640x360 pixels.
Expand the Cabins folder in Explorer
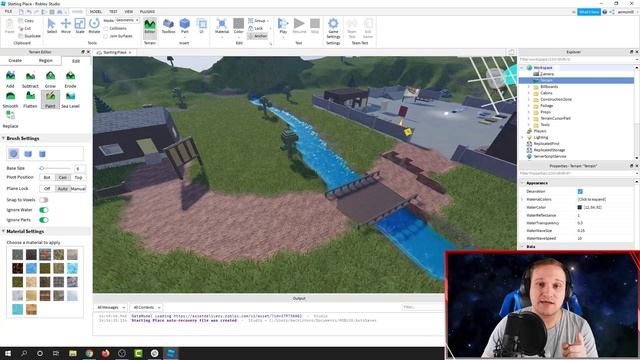point(529,93)
